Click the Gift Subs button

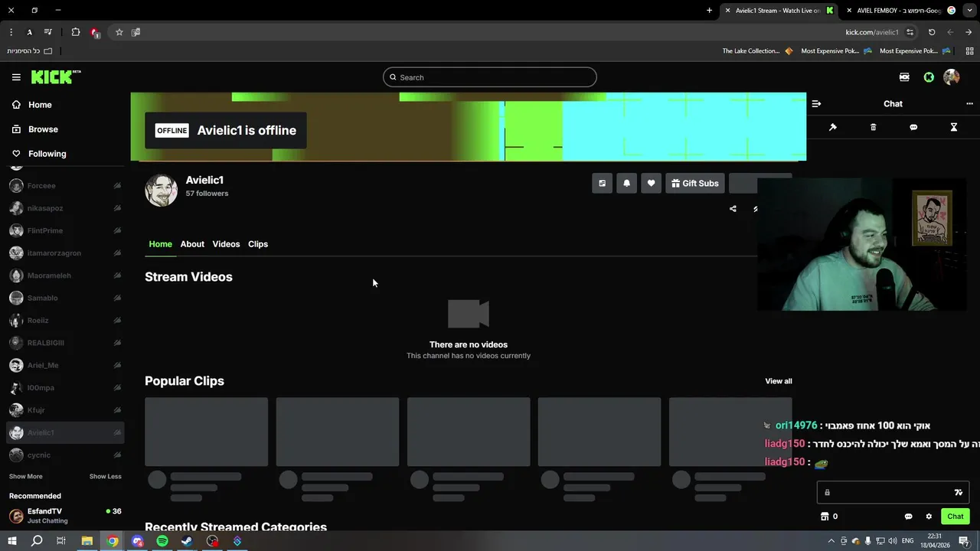(x=695, y=183)
